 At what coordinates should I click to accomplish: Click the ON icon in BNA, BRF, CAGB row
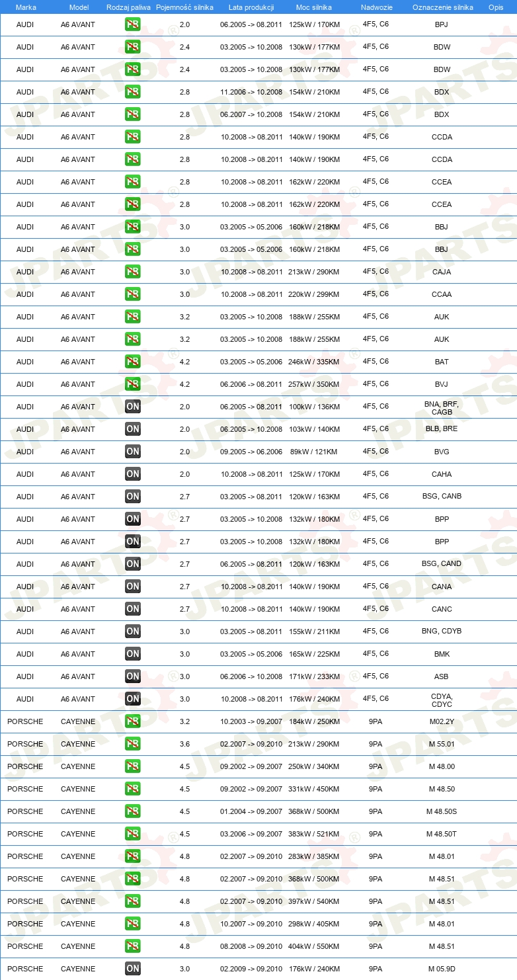pyautogui.click(x=133, y=407)
